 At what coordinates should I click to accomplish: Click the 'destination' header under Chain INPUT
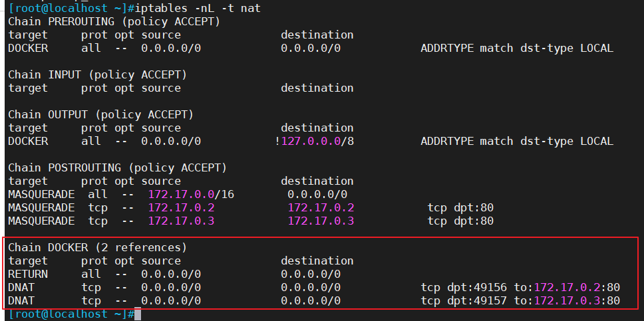pyautogui.click(x=317, y=88)
